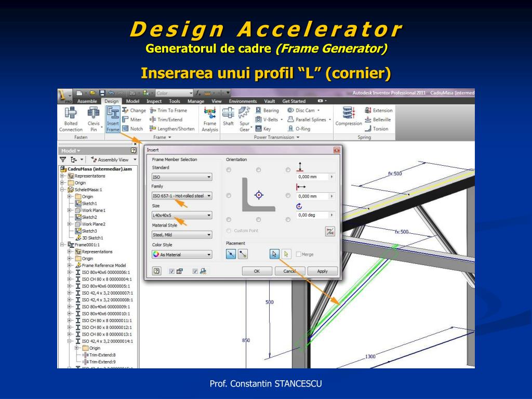The height and width of the screenshot is (399, 532).
Task: Open the Size L40x40x5 dropdown
Action: point(182,215)
